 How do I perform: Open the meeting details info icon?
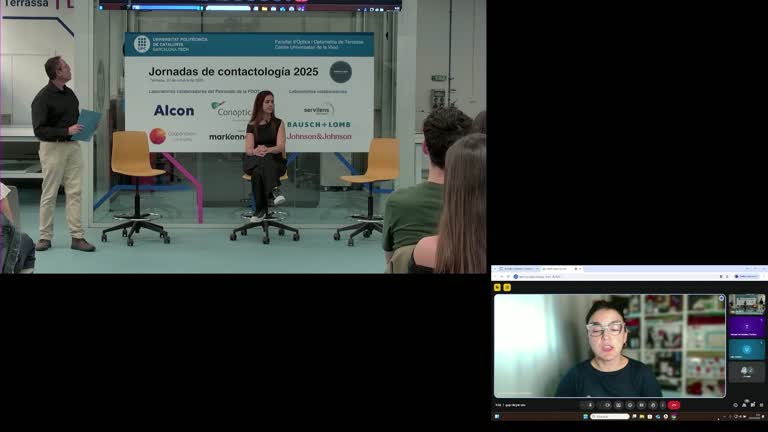[x=735, y=405]
